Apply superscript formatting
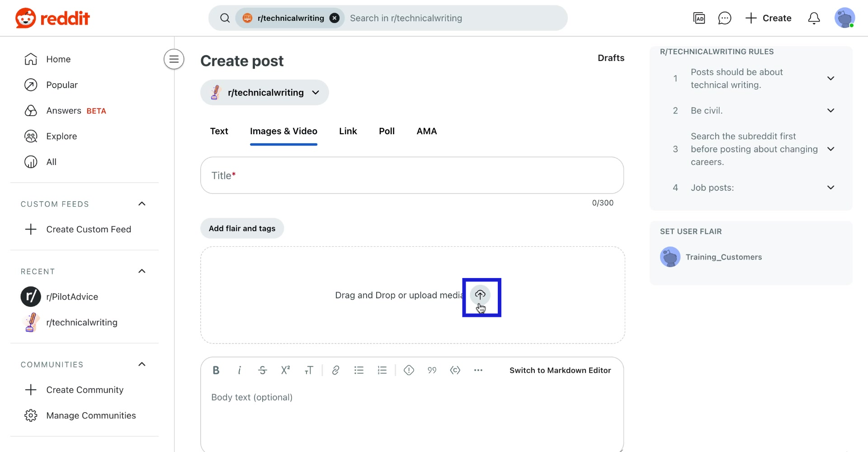The width and height of the screenshot is (868, 452). tap(285, 370)
